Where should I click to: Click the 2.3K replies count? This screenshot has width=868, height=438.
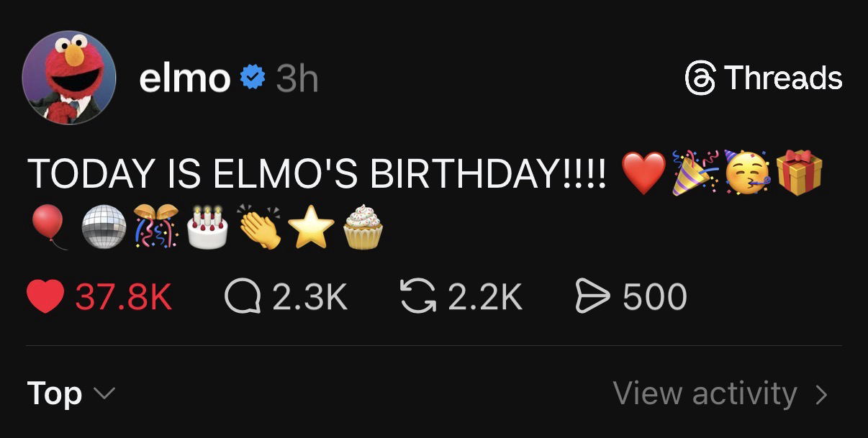(x=309, y=298)
